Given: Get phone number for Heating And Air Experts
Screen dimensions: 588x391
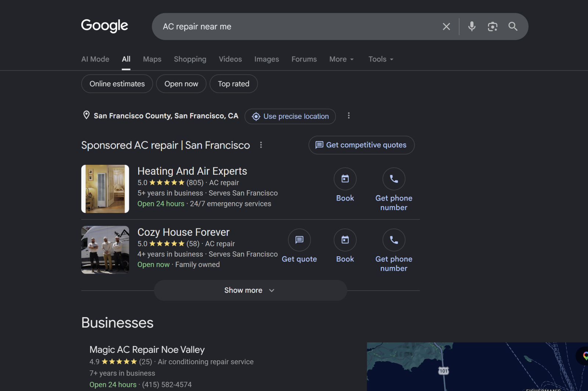Looking at the screenshot, I should pyautogui.click(x=394, y=190).
